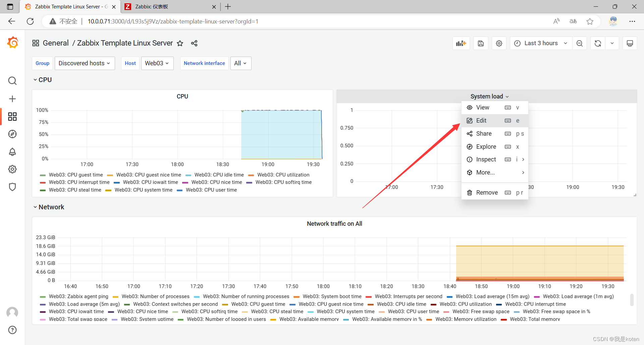Screen dimensions: 644x345
Task: Open a new browser tab
Action: [x=228, y=7]
